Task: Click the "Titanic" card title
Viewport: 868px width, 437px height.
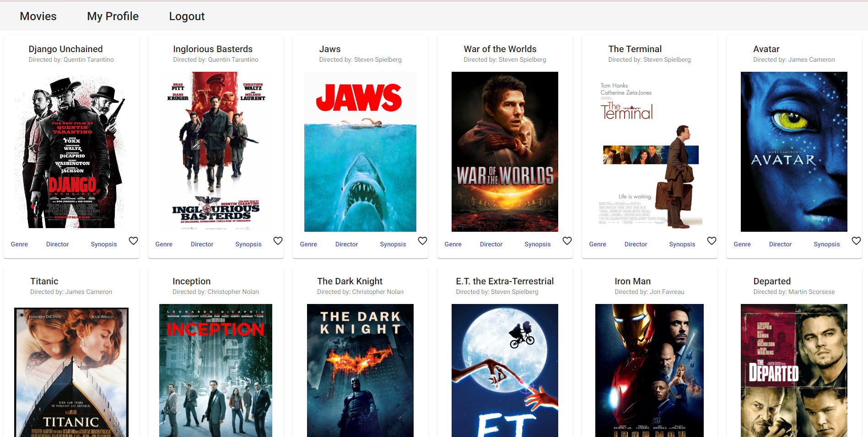Action: click(x=44, y=281)
